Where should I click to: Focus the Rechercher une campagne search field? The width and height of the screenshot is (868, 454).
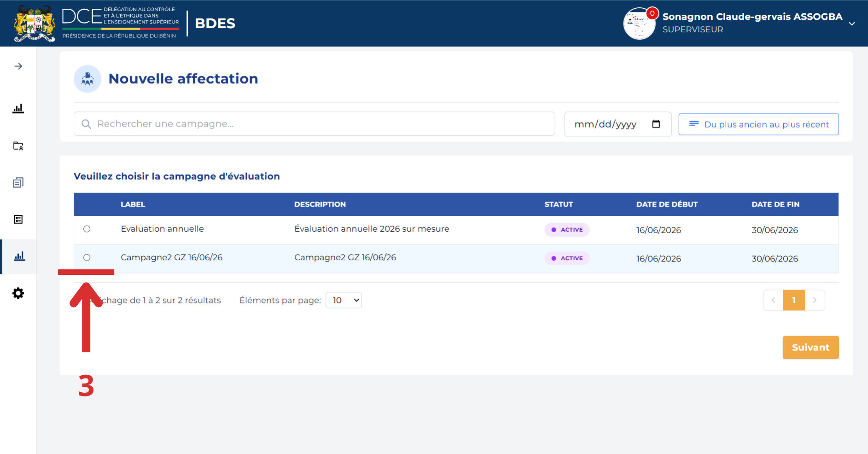[314, 124]
